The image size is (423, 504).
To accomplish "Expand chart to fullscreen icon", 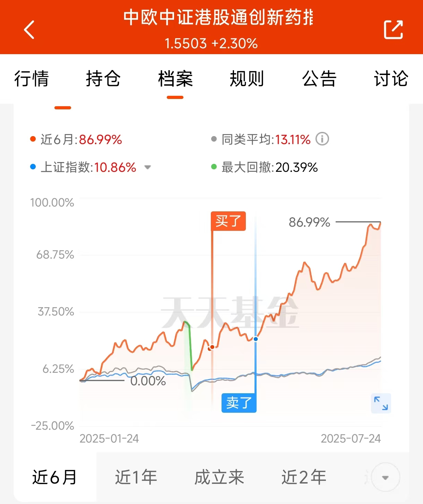I will pos(381,403).
